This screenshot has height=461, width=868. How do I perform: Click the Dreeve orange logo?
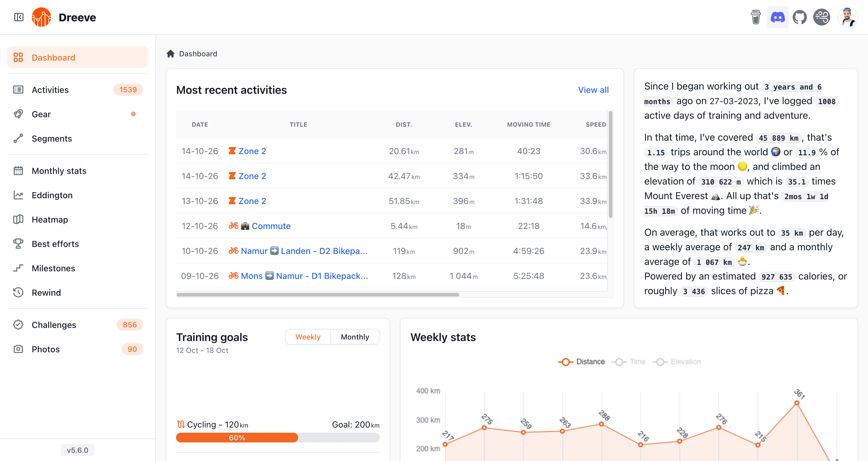(41, 17)
